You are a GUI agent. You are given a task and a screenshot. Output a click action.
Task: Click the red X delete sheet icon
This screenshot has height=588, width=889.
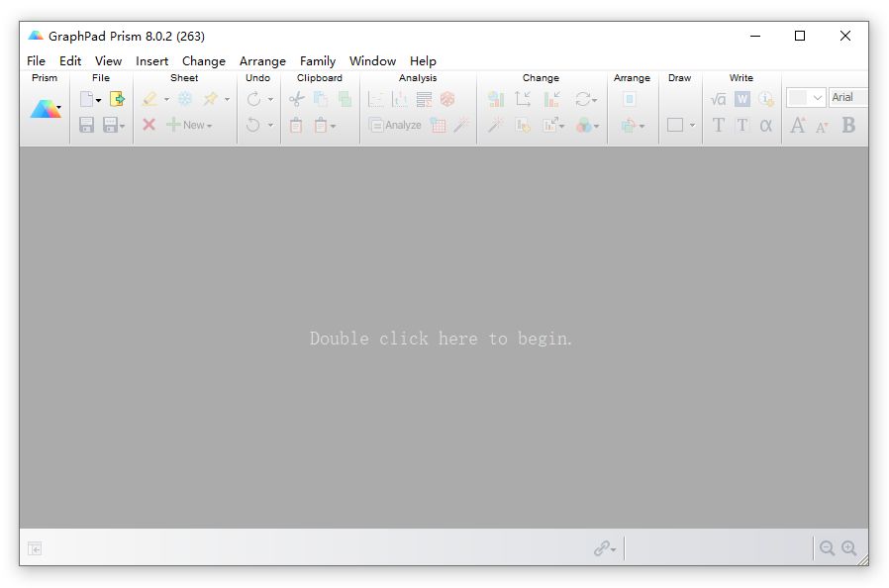click(148, 125)
